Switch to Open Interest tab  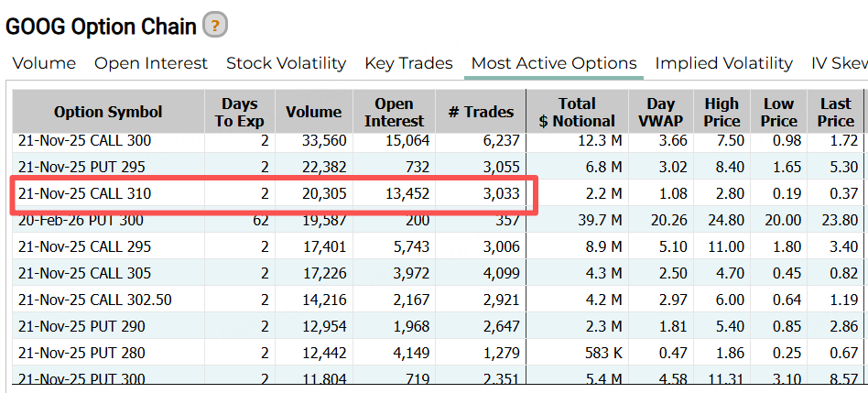[x=151, y=63]
